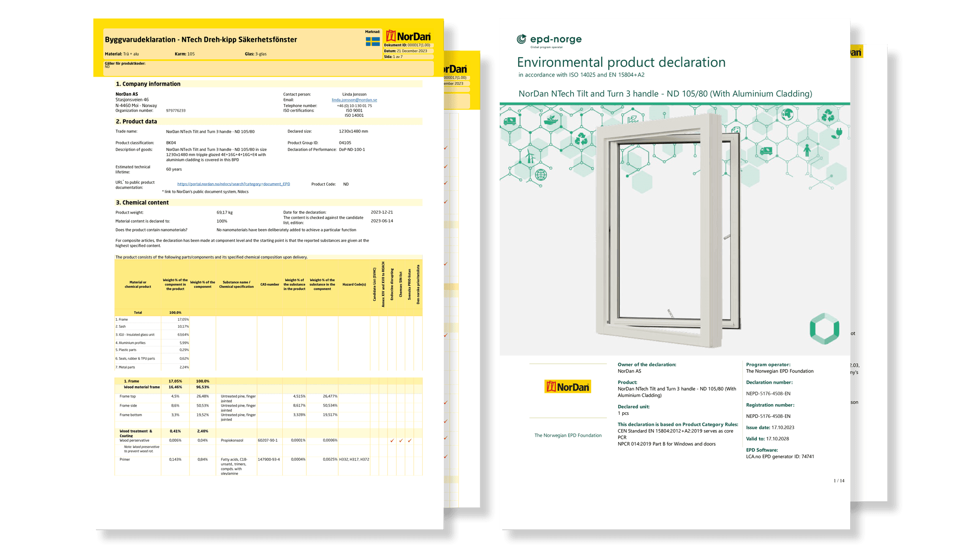The image size is (980, 551).
Task: Click the wireframe globe icon
Action: pyautogui.click(x=541, y=175)
